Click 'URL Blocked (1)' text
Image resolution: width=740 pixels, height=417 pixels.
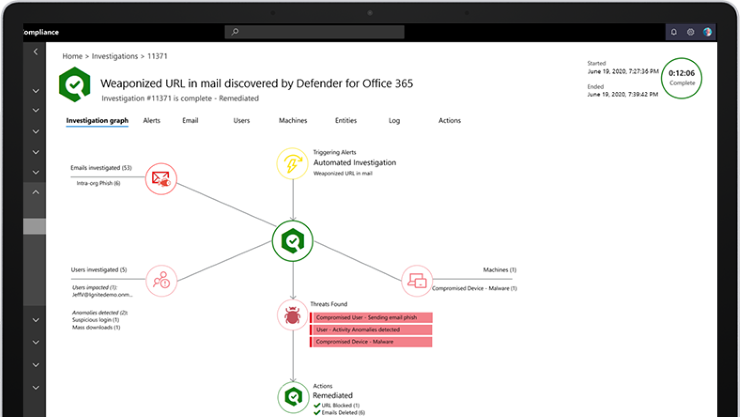click(340, 405)
